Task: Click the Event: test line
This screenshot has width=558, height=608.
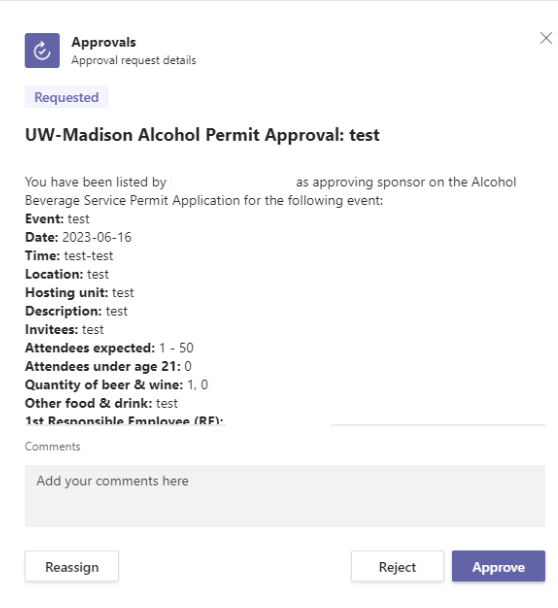Action: (x=57, y=219)
